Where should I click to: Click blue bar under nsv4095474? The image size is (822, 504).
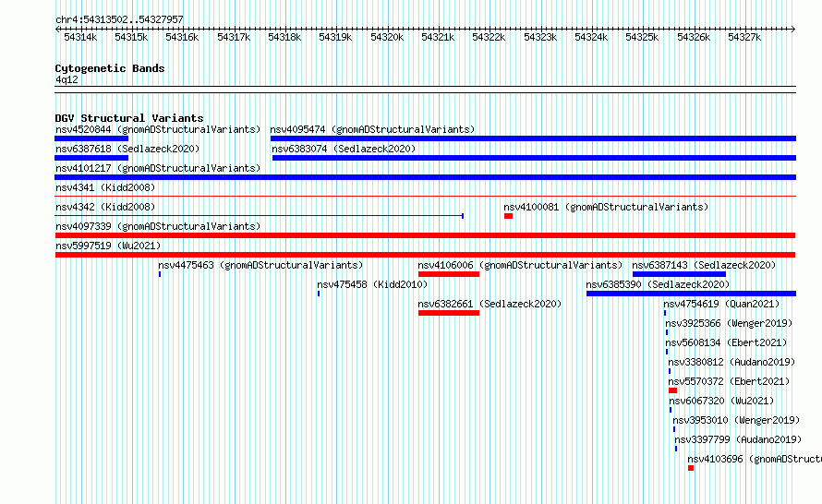[533, 138]
